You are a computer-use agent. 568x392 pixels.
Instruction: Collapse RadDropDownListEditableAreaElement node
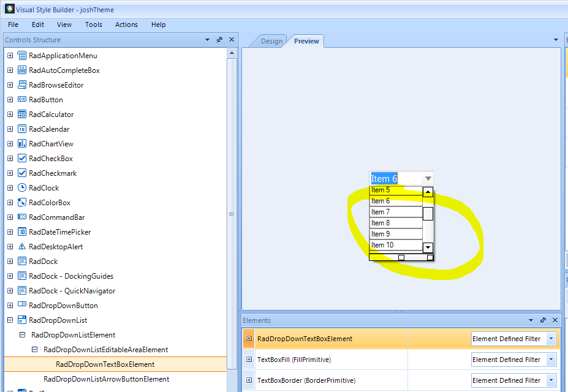point(34,350)
